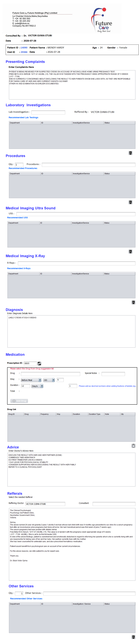139x644 pixels.
Task: Click into the Doctor's Advice text area
Action: (x=71, y=469)
